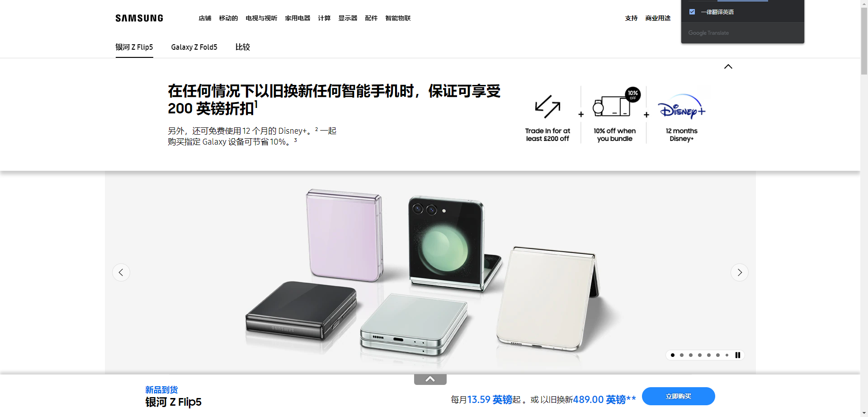Open the 比较 tab
Screen dimensions: 868x417
click(x=243, y=47)
